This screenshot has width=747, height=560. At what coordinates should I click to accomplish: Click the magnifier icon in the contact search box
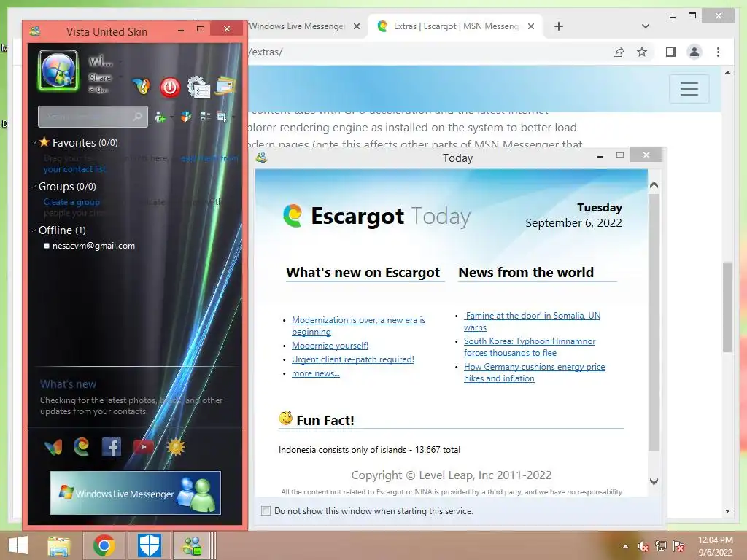[137, 117]
